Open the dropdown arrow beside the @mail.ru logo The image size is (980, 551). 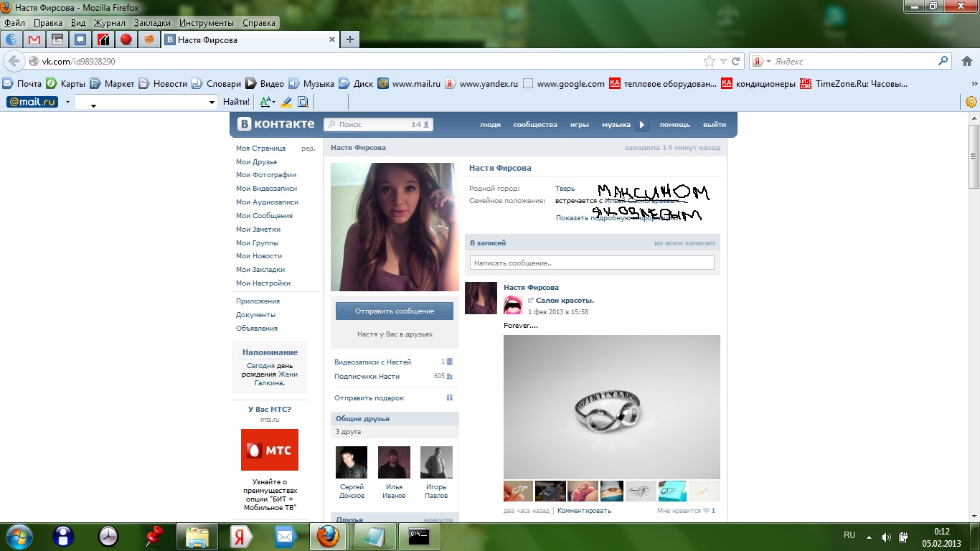coord(67,102)
